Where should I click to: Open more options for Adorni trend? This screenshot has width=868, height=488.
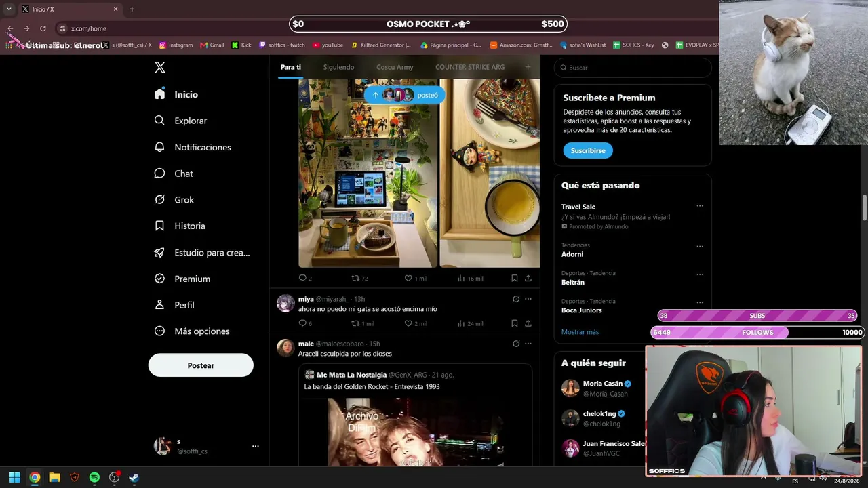point(700,246)
